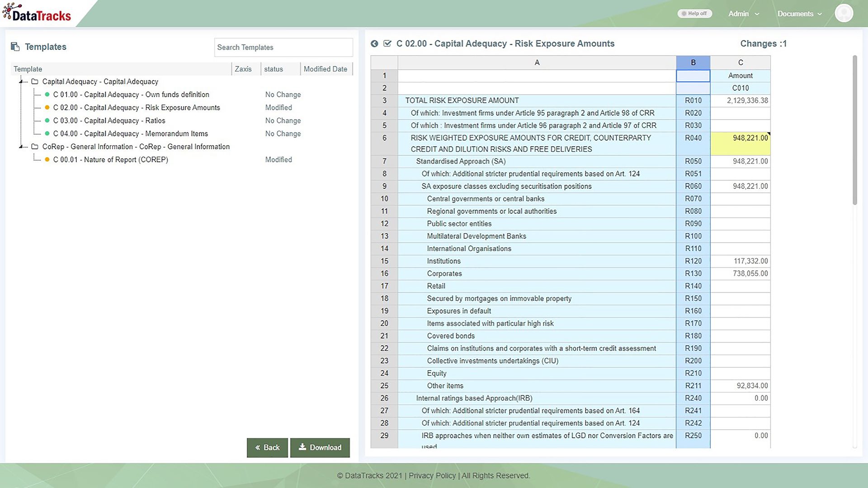Open C 03.00 Capital Adequacy Ratios template
Screen dimensions: 868x488
pos(109,121)
